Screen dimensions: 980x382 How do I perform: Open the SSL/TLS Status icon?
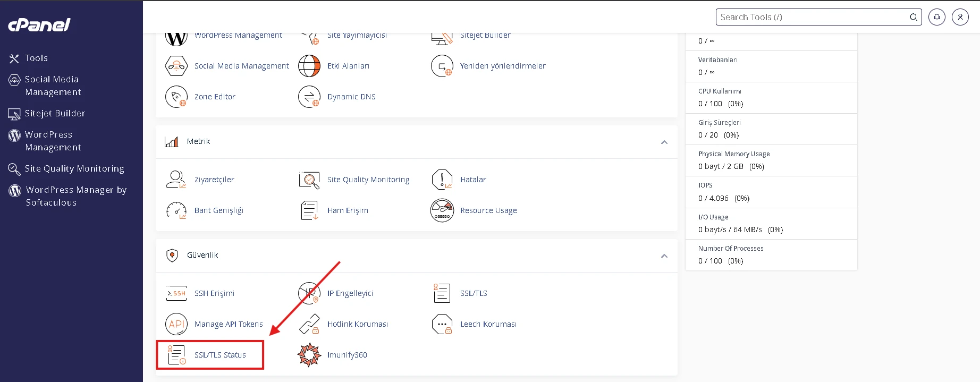point(176,355)
